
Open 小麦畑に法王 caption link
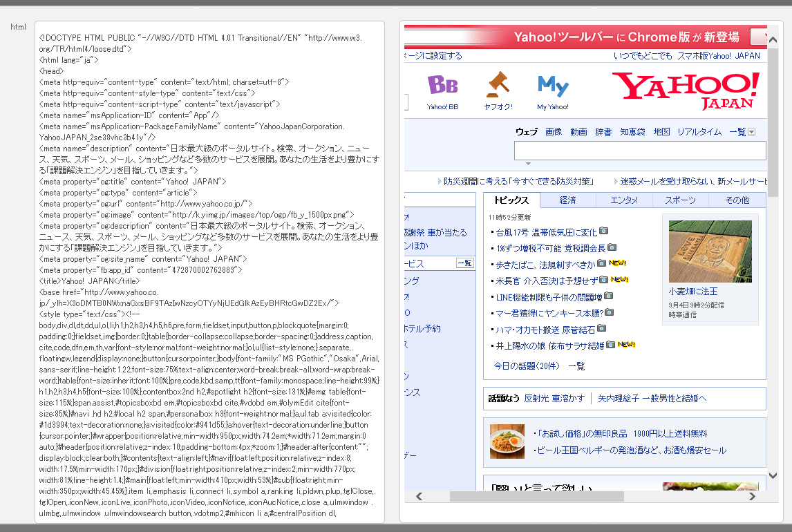(693, 292)
